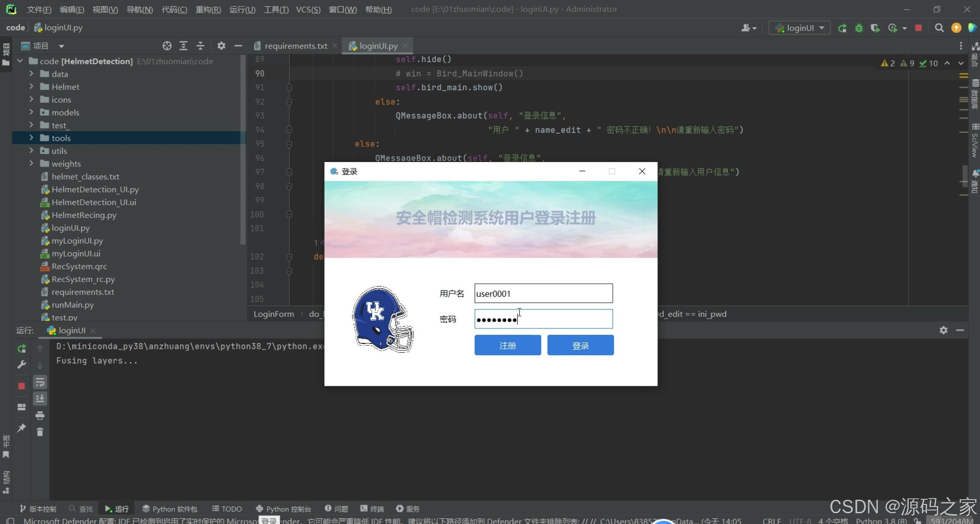The height and width of the screenshot is (524, 980).
Task: Open the VCS(S) menu
Action: pyautogui.click(x=308, y=9)
